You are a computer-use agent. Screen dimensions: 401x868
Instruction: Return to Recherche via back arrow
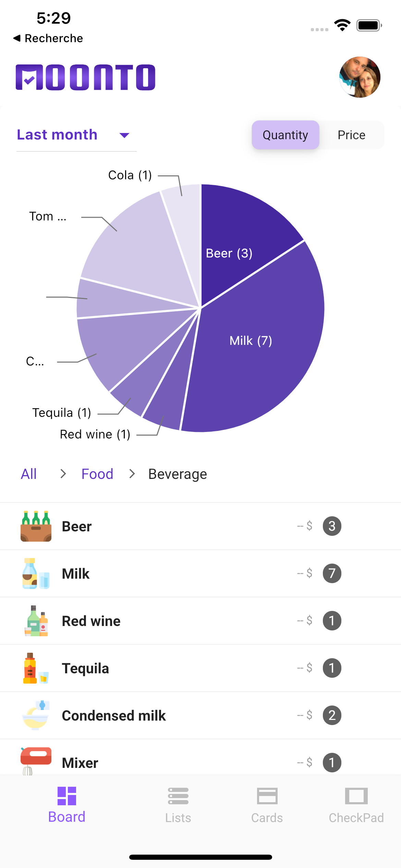pyautogui.click(x=48, y=38)
